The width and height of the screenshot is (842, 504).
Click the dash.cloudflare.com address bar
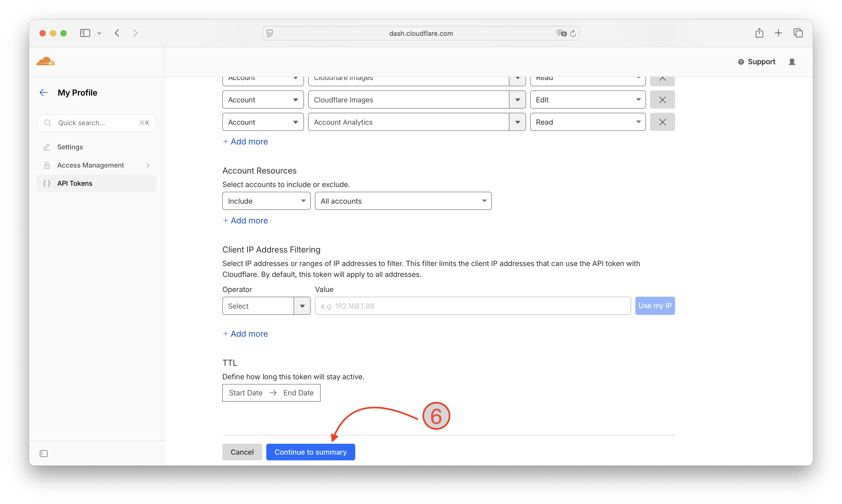(x=421, y=33)
